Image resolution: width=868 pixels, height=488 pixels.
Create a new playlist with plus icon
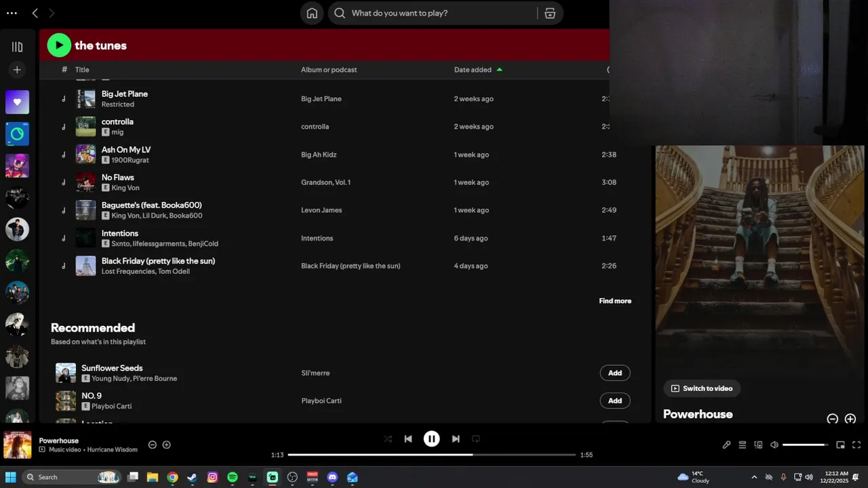coord(17,70)
